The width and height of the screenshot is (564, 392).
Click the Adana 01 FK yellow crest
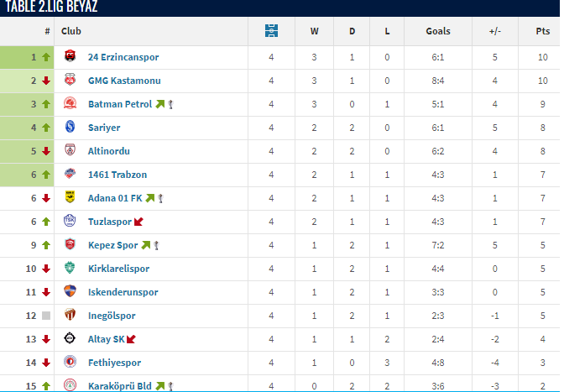(70, 197)
